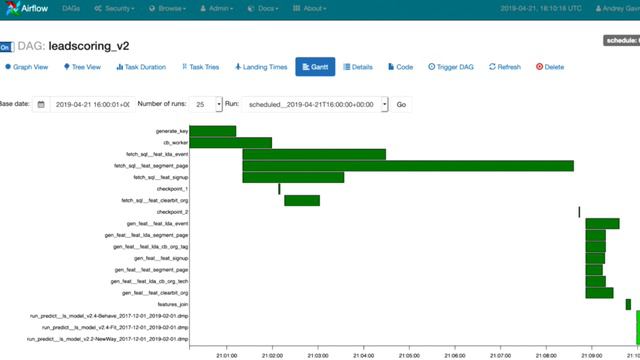640x360 pixels.
Task: Click the features_join task label
Action: tap(173, 304)
